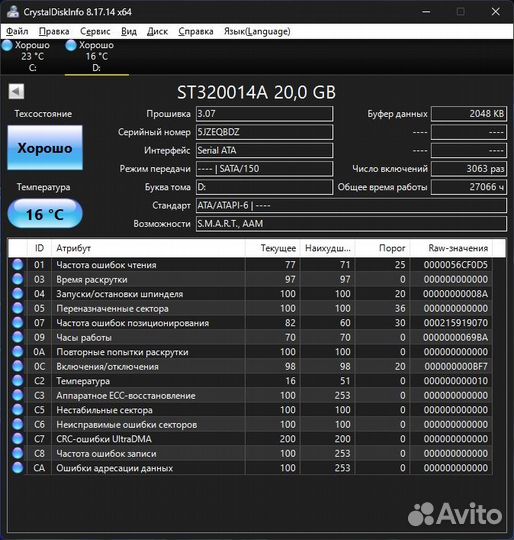Select the Переназначенные сектора row
Viewport: 514px width, 540px height.
click(250, 308)
